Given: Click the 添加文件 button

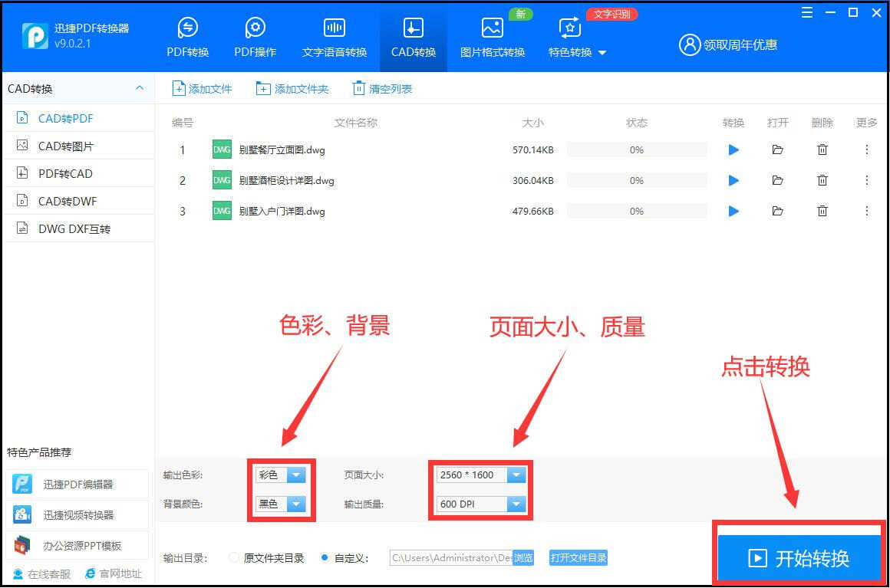Looking at the screenshot, I should coord(202,89).
